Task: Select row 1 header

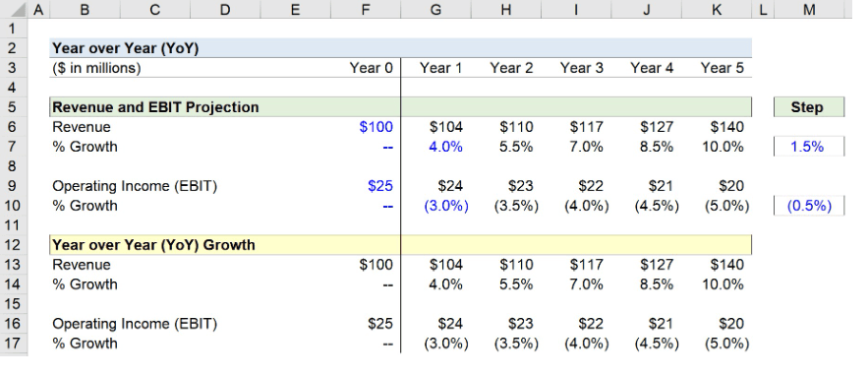Action: [14, 29]
